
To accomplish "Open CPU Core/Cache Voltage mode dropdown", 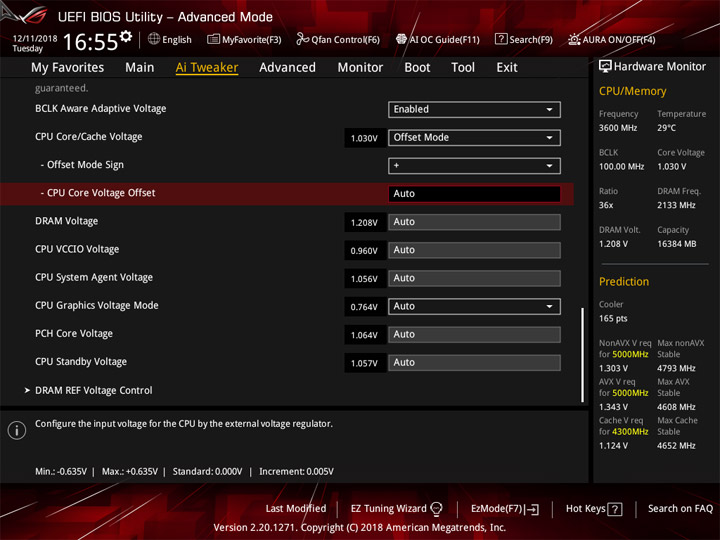I will coord(474,137).
